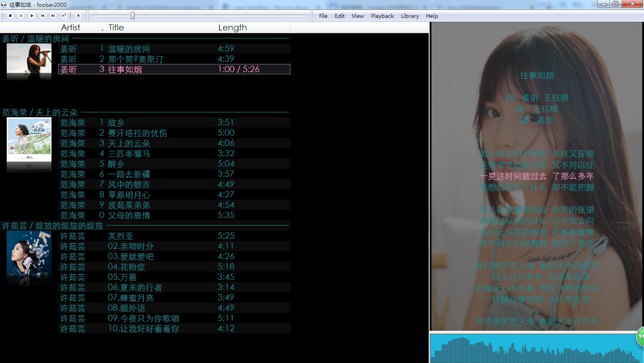Click the foobar2000 title bar icon
The height and width of the screenshot is (363, 644).
point(4,4)
